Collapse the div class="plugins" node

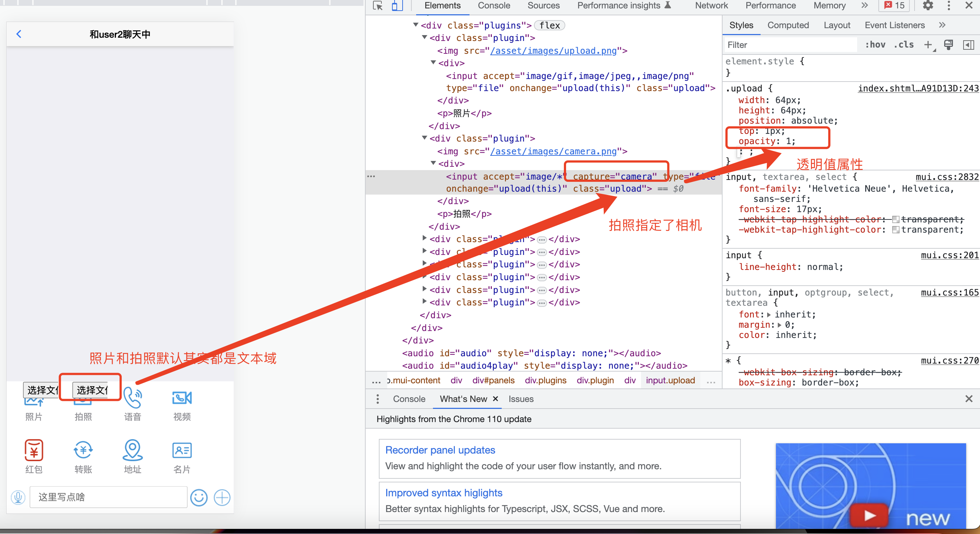(x=416, y=25)
